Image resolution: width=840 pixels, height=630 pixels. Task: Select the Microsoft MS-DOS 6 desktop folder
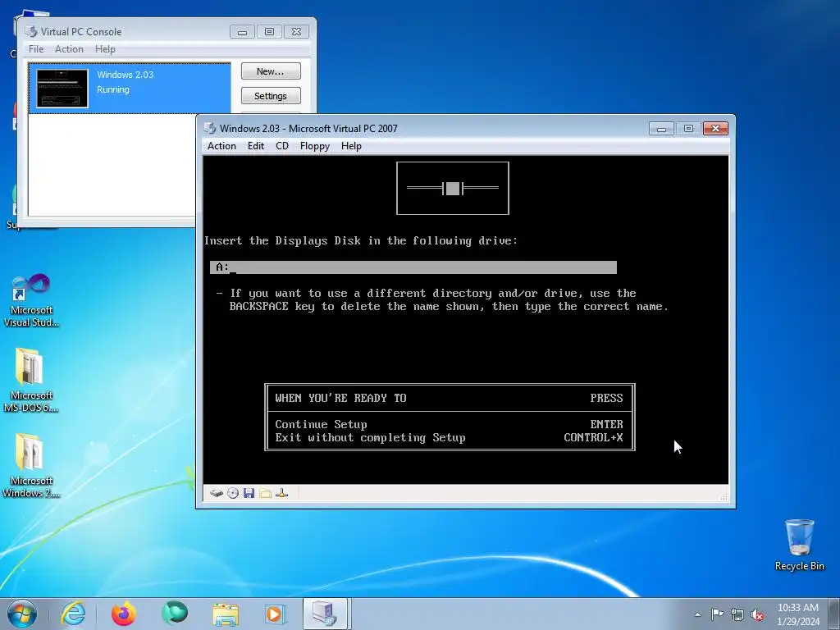tap(31, 381)
